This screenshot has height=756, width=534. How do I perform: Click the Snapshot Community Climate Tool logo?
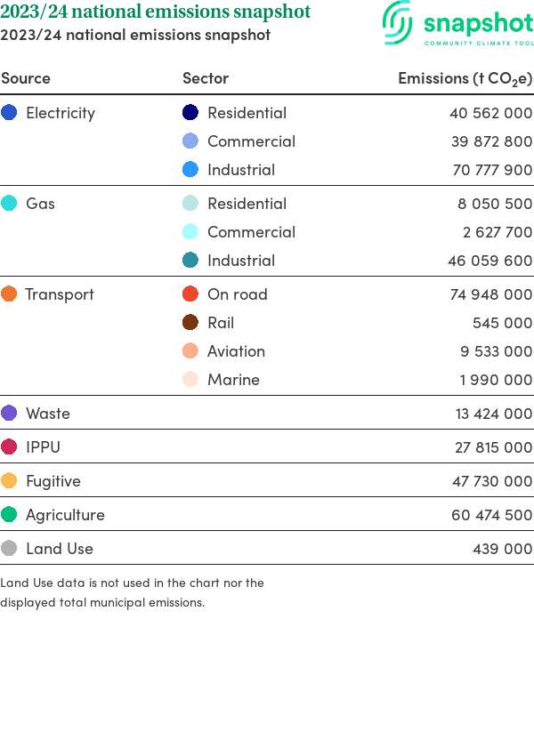[x=457, y=24]
